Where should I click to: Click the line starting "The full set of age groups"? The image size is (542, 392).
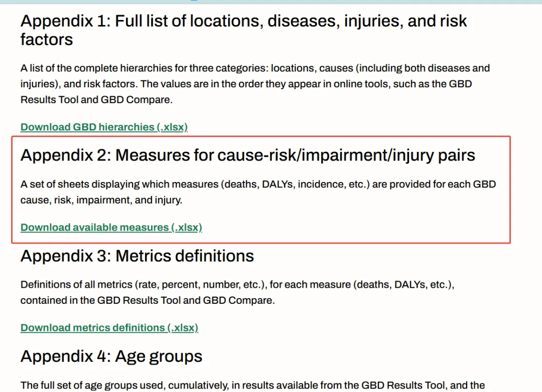[x=252, y=385]
